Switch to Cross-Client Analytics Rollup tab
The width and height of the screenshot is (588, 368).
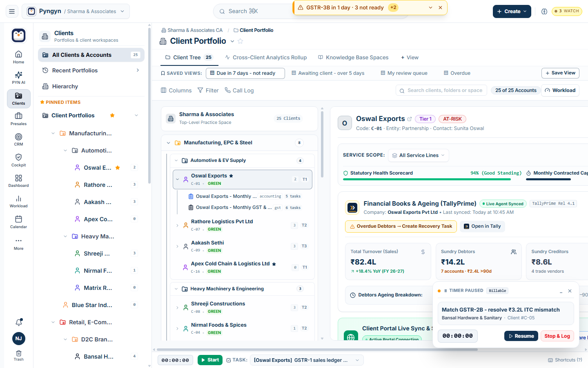pos(266,58)
